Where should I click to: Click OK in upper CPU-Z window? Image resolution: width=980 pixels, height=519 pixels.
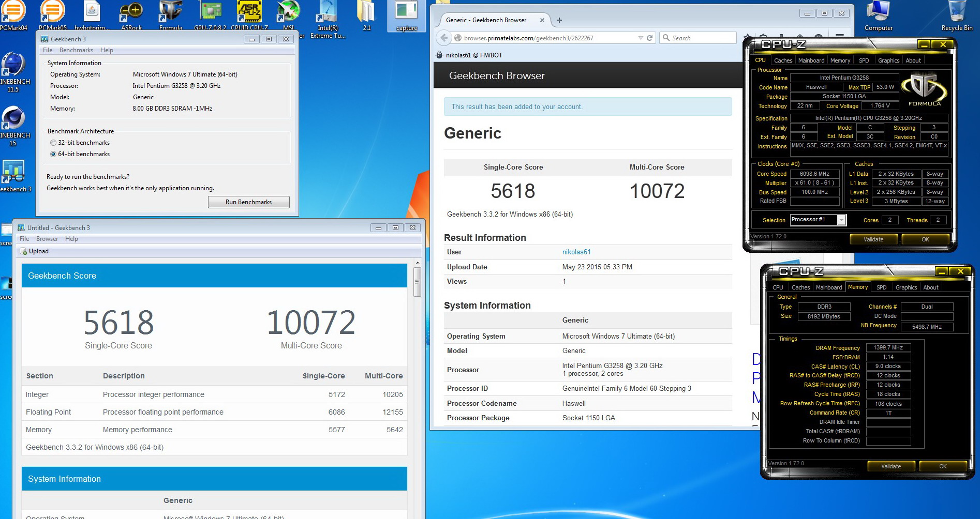click(x=925, y=239)
